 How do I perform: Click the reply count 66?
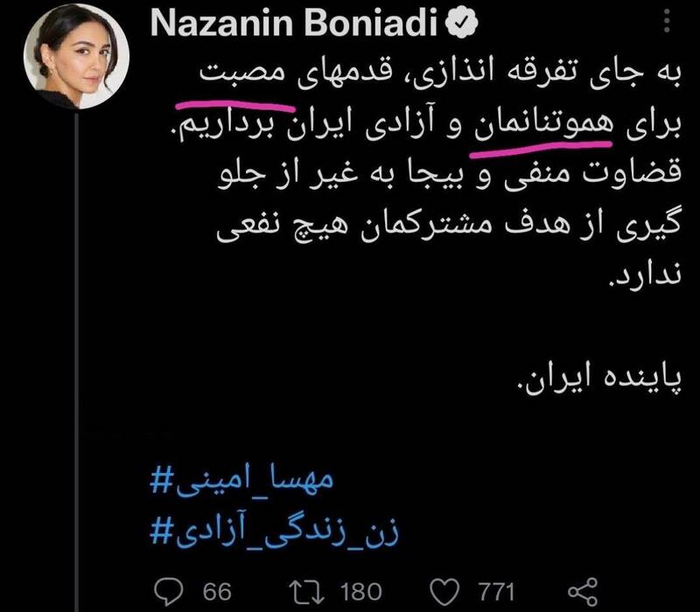(x=217, y=591)
